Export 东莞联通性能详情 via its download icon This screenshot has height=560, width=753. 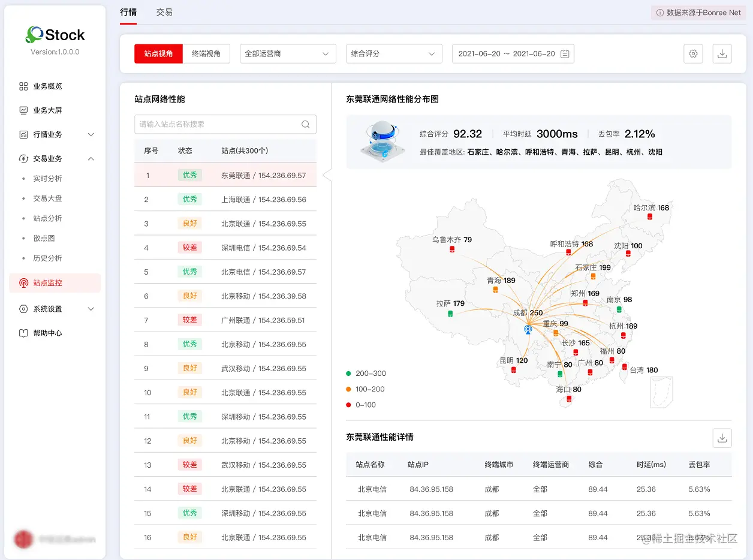(722, 438)
